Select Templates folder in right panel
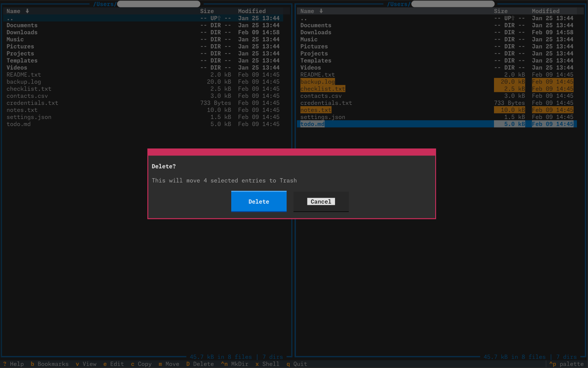The width and height of the screenshot is (588, 368). point(437,60)
